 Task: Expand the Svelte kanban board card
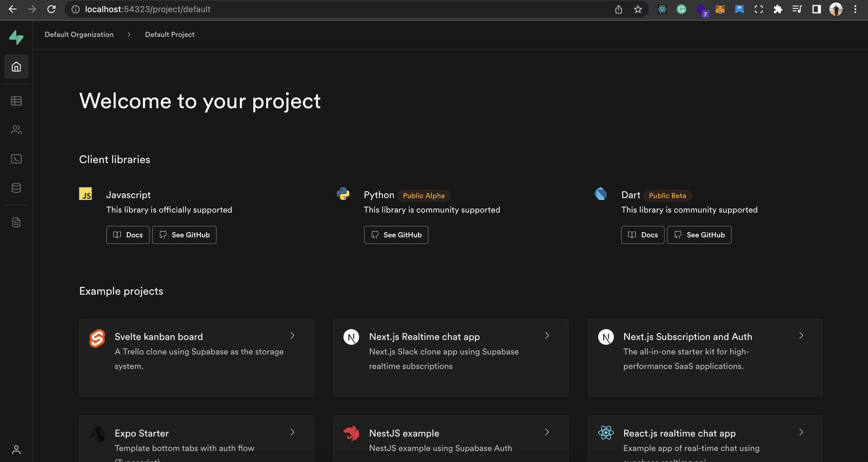click(292, 336)
